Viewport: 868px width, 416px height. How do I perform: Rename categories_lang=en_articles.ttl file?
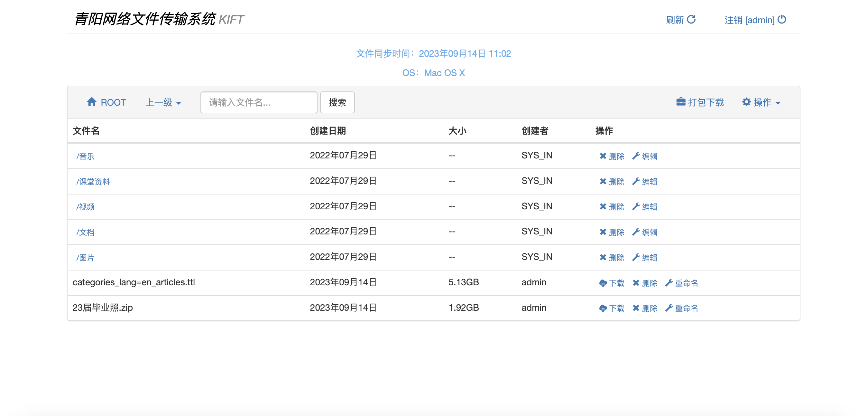click(x=681, y=283)
